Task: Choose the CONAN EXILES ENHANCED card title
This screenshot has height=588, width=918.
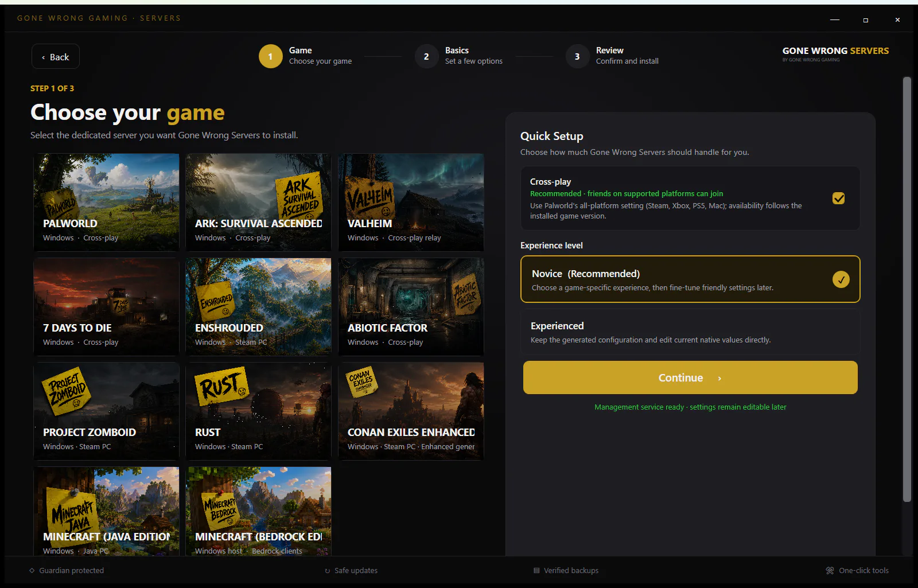Action: (x=411, y=433)
